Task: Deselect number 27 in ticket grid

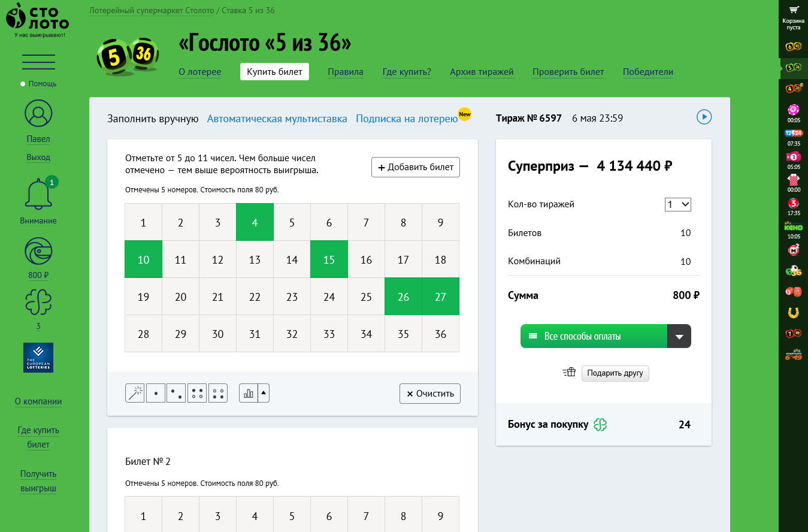Action: point(440,297)
